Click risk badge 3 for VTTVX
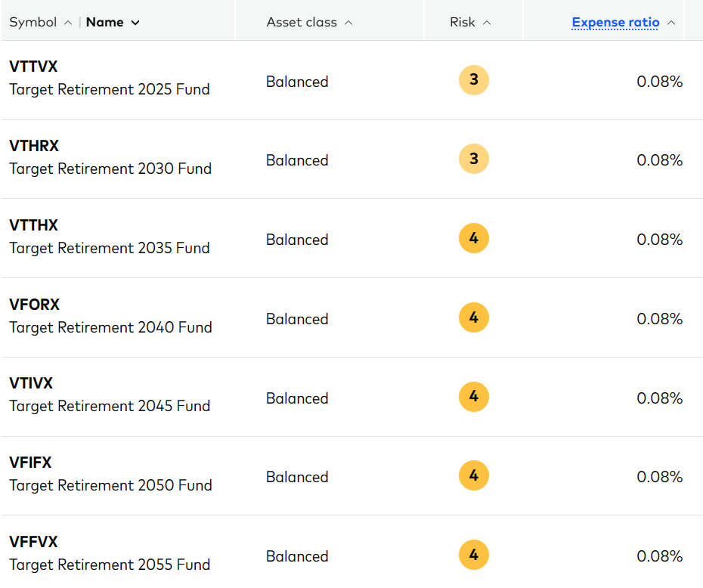The height and width of the screenshot is (588, 703). [474, 80]
